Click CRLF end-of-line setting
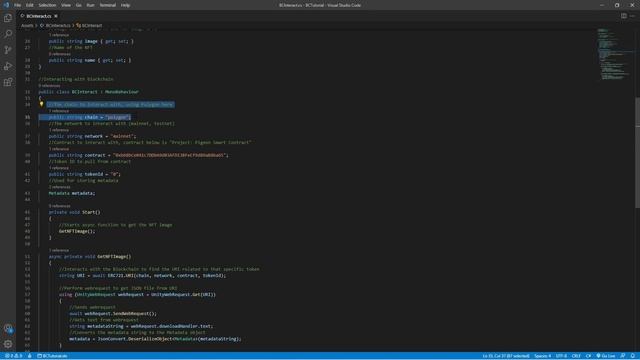 [x=576, y=356]
